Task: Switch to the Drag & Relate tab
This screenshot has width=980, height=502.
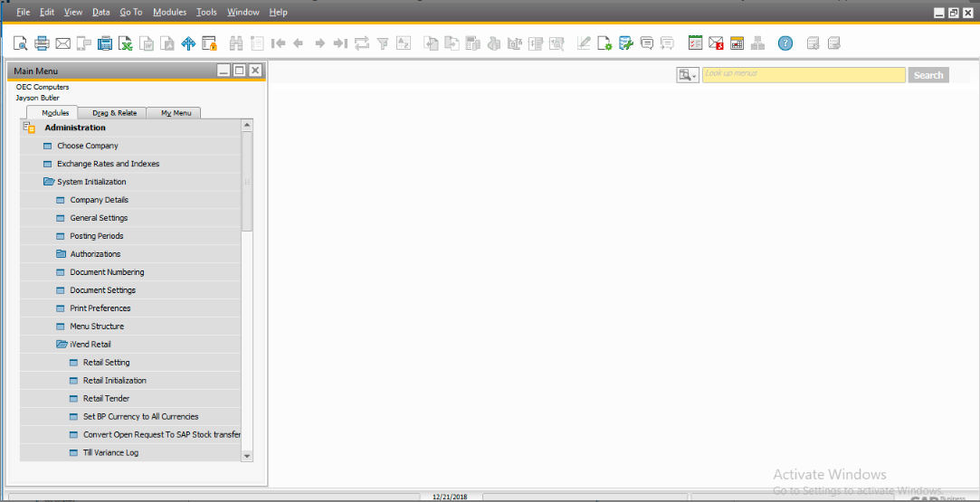Action: 112,113
